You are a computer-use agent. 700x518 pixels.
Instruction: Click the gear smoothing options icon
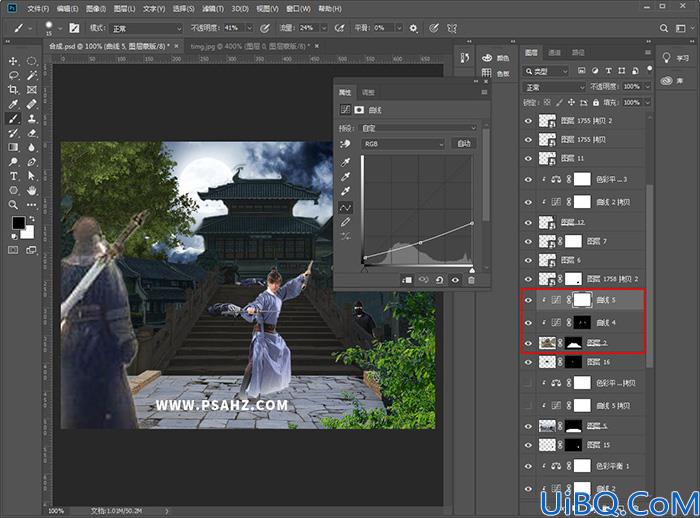(413, 28)
